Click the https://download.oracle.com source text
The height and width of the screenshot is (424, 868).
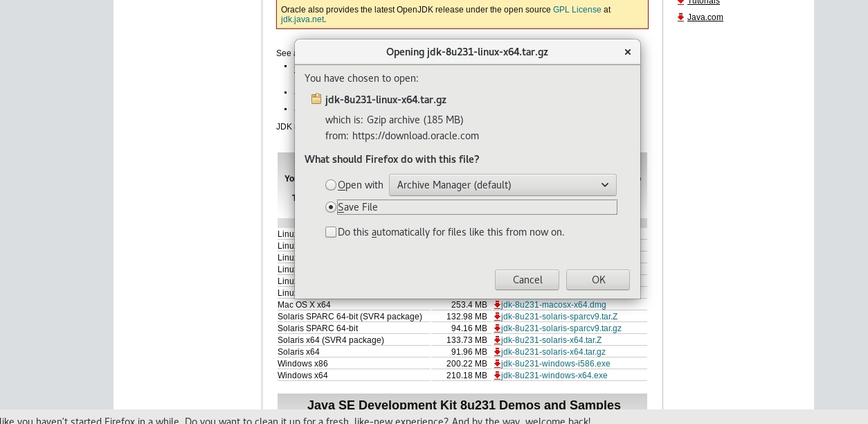tap(415, 136)
